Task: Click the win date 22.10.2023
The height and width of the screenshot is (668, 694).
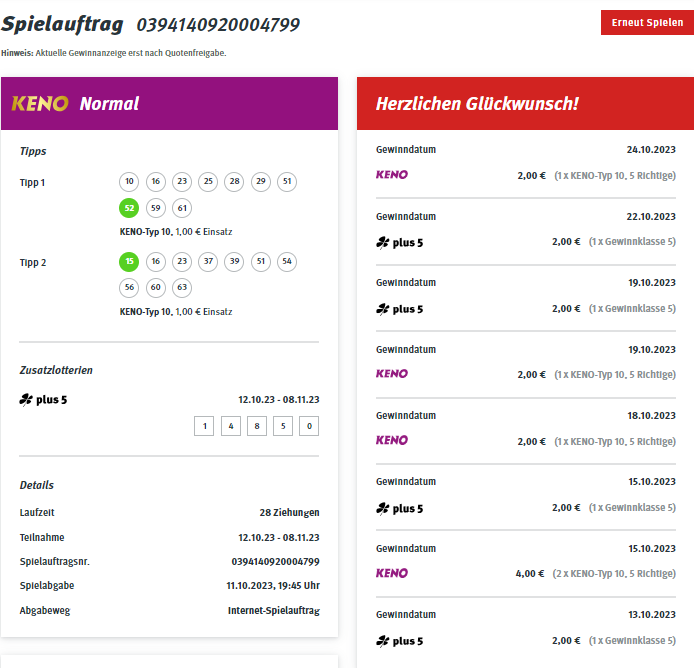Action: coord(651,216)
